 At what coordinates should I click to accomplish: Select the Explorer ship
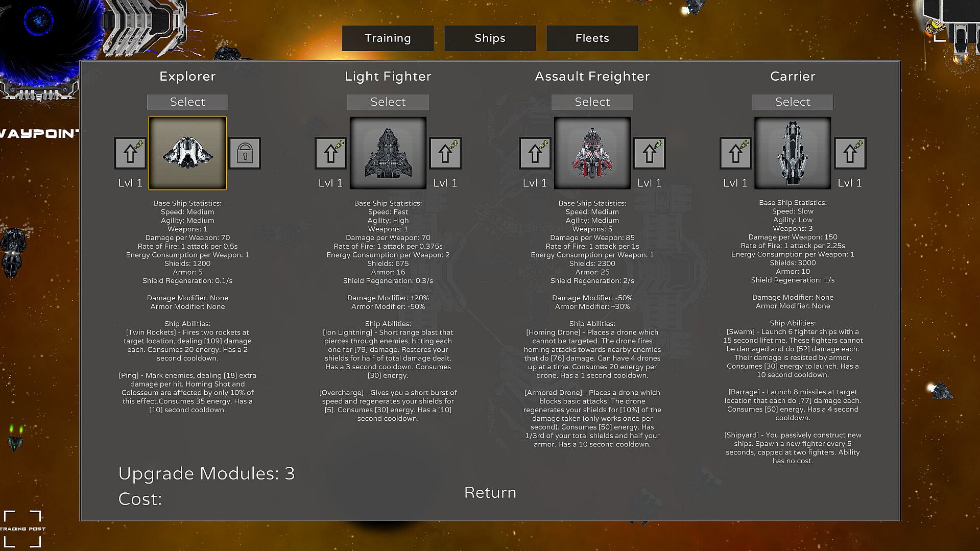pyautogui.click(x=187, y=102)
